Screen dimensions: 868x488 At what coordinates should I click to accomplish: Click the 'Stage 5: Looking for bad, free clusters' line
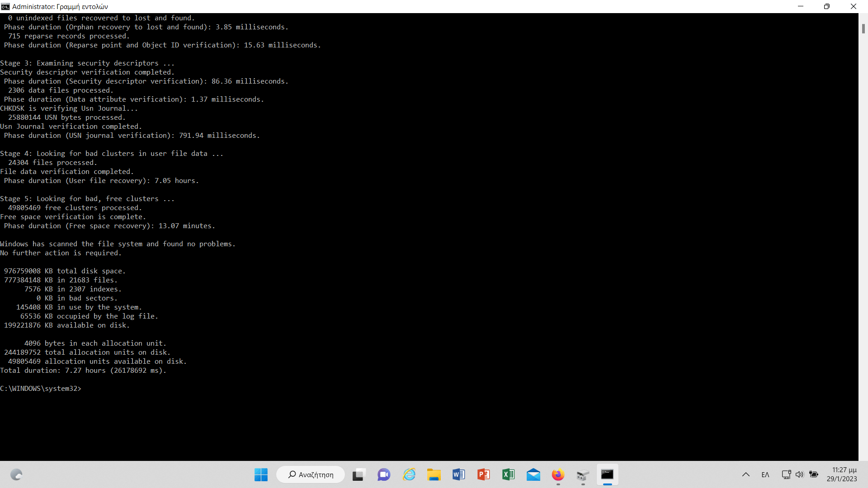tap(87, 199)
